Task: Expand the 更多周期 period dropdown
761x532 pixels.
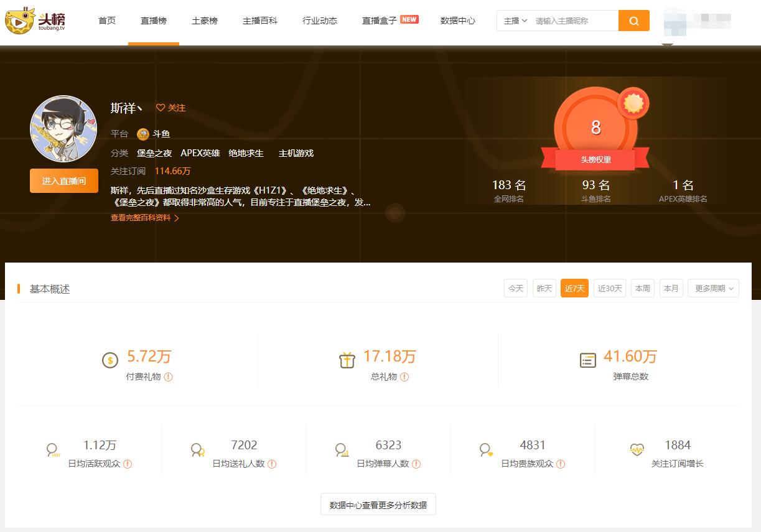Action: 712,287
